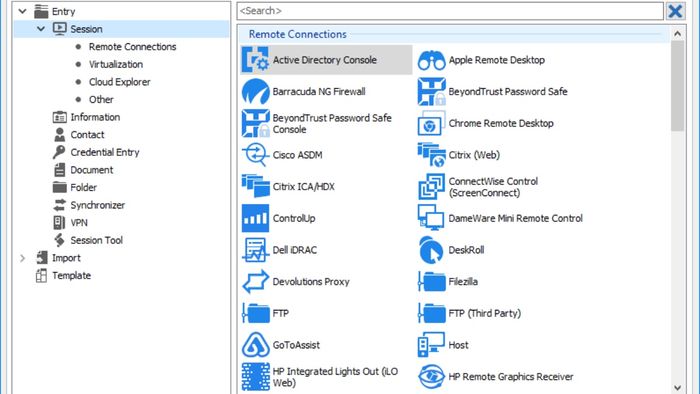Select the Active Directory Console icon
Viewport: 700px width, 394px height.
point(255,60)
